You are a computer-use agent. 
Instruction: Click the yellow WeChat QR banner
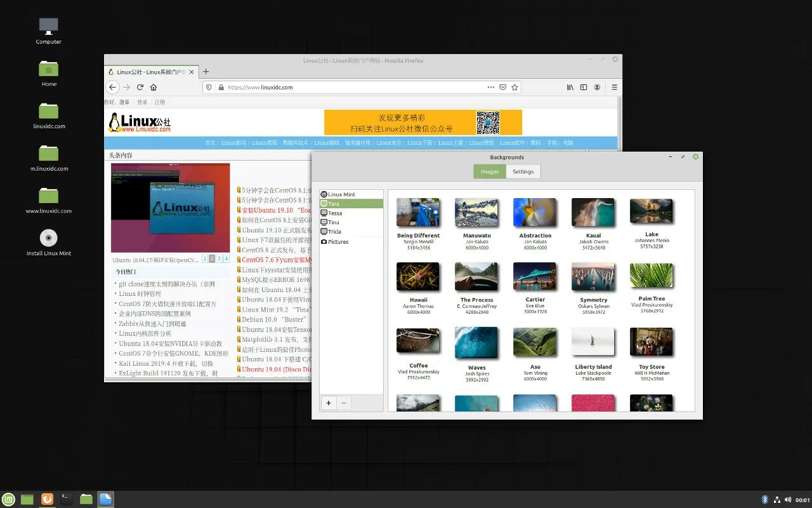pos(422,122)
